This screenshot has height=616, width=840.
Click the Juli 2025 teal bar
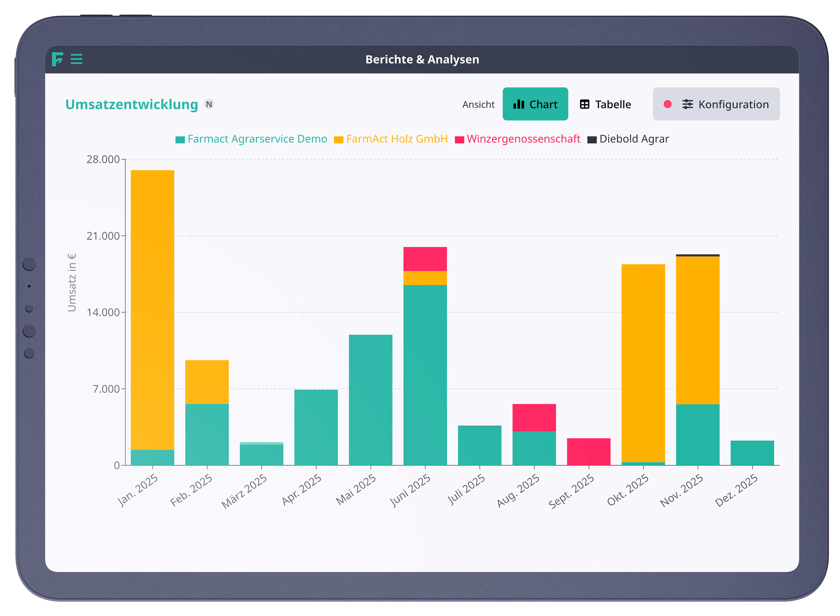(x=480, y=446)
